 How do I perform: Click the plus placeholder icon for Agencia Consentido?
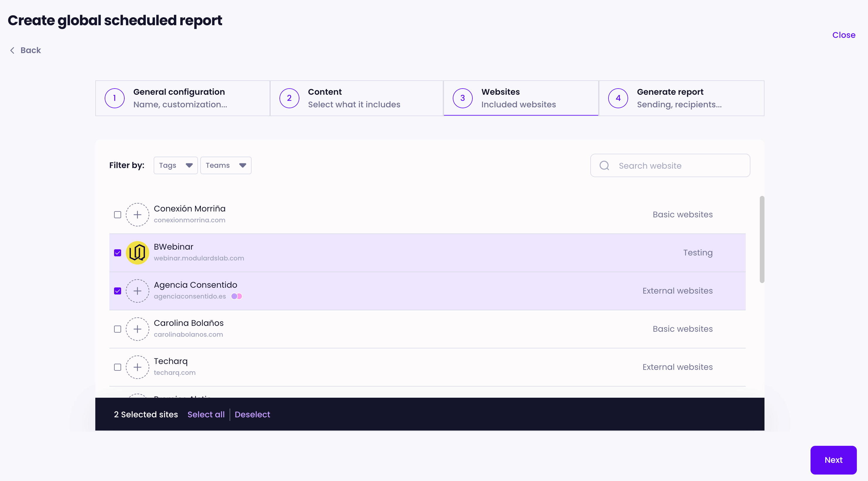click(137, 291)
